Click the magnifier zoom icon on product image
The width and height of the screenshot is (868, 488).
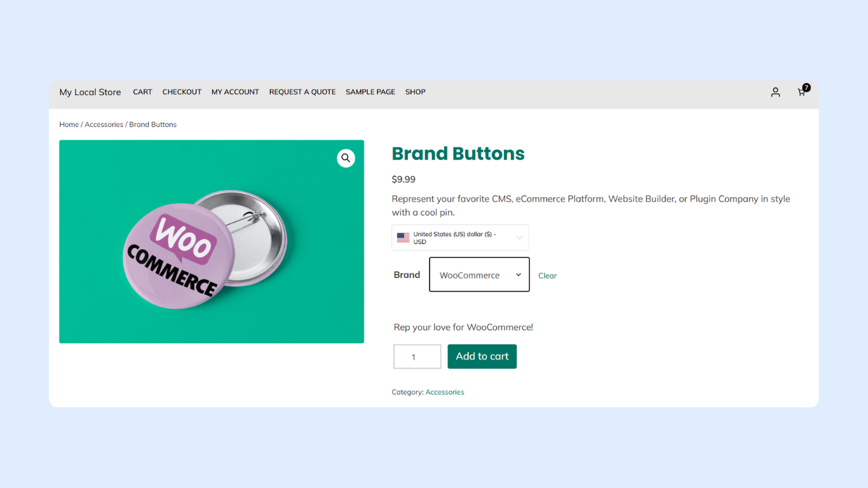point(346,158)
